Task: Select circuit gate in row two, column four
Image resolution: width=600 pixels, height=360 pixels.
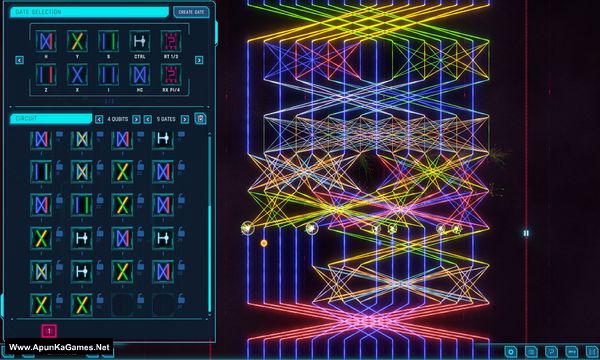Action: click(163, 171)
